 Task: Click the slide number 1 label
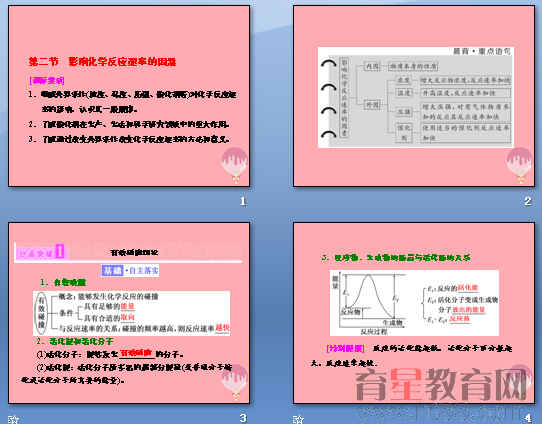pos(243,201)
